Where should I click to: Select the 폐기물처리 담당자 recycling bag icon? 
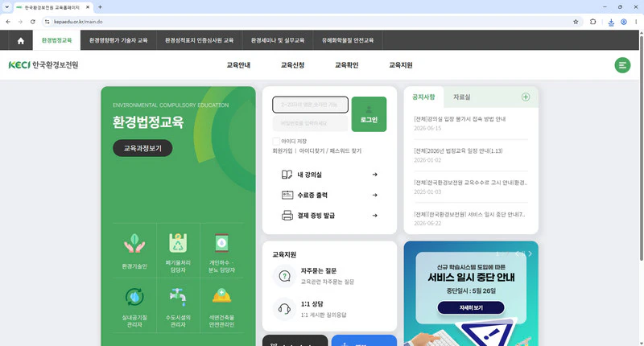pos(178,243)
